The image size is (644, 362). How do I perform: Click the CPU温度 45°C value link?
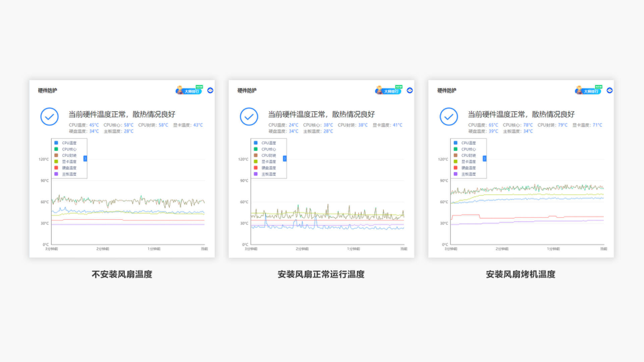93,125
